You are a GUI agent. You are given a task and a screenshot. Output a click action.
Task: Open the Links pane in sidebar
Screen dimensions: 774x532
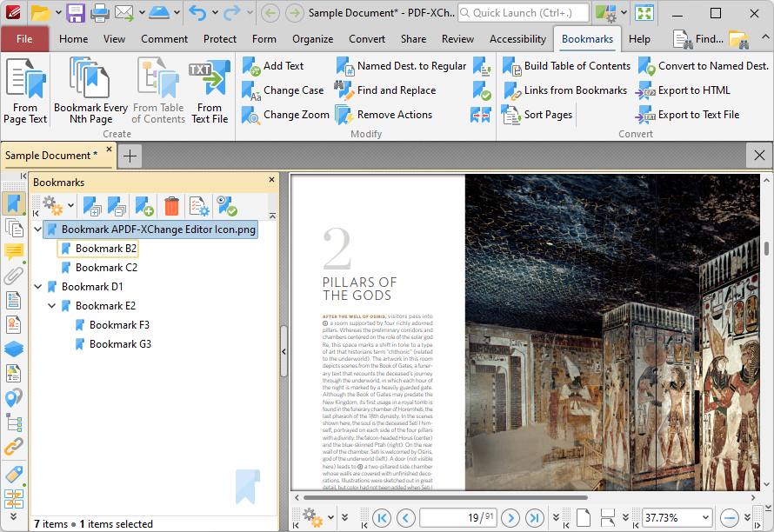click(x=14, y=447)
